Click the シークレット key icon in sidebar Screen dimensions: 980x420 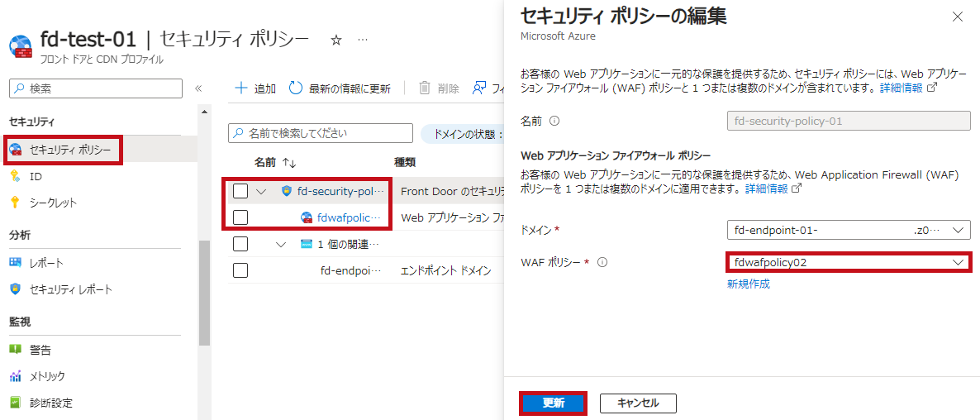pyautogui.click(x=16, y=203)
